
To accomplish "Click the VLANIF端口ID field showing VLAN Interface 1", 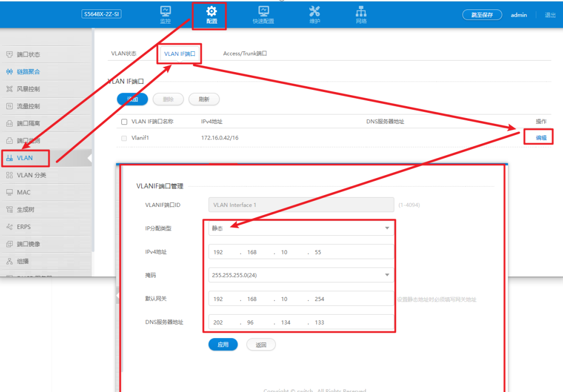I will tap(301, 205).
